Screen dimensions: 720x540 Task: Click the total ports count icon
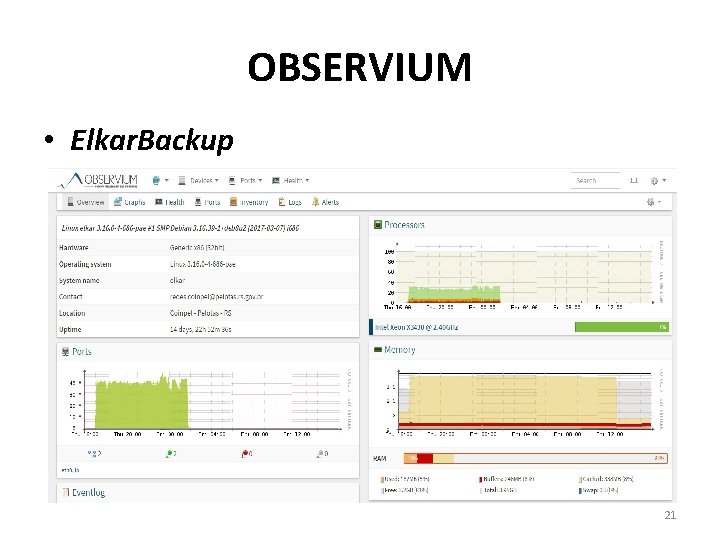(92, 454)
